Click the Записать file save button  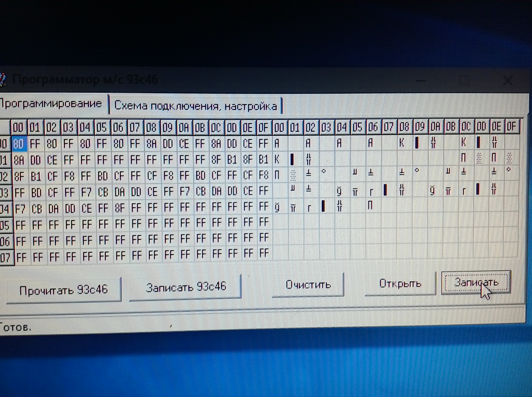coord(476,282)
